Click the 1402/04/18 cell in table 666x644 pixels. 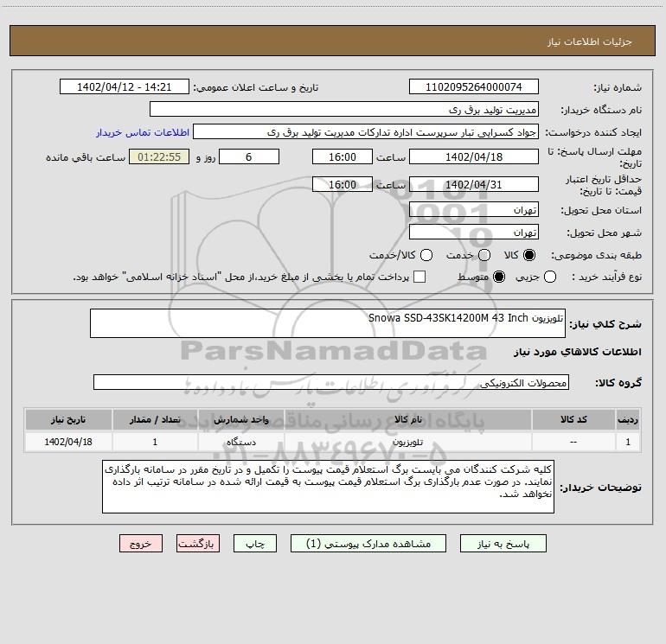click(68, 442)
